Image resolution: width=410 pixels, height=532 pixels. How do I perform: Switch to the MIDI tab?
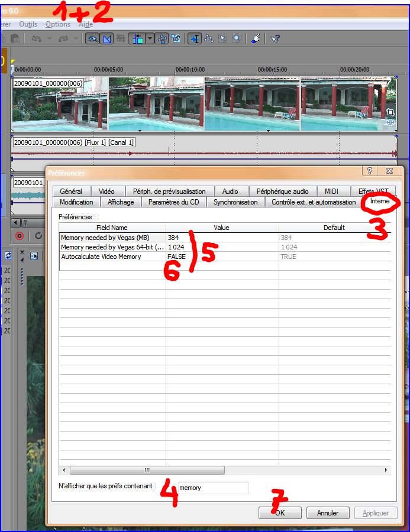(x=331, y=192)
